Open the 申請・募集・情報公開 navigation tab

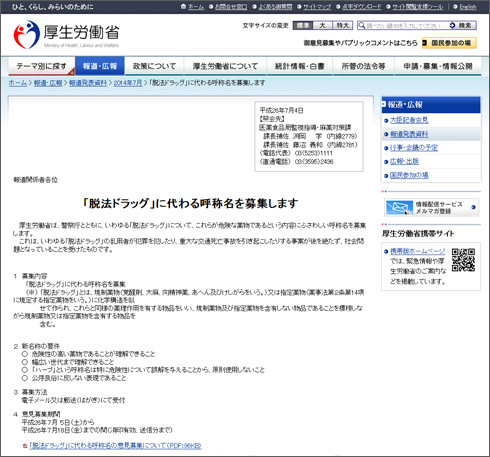click(x=438, y=66)
